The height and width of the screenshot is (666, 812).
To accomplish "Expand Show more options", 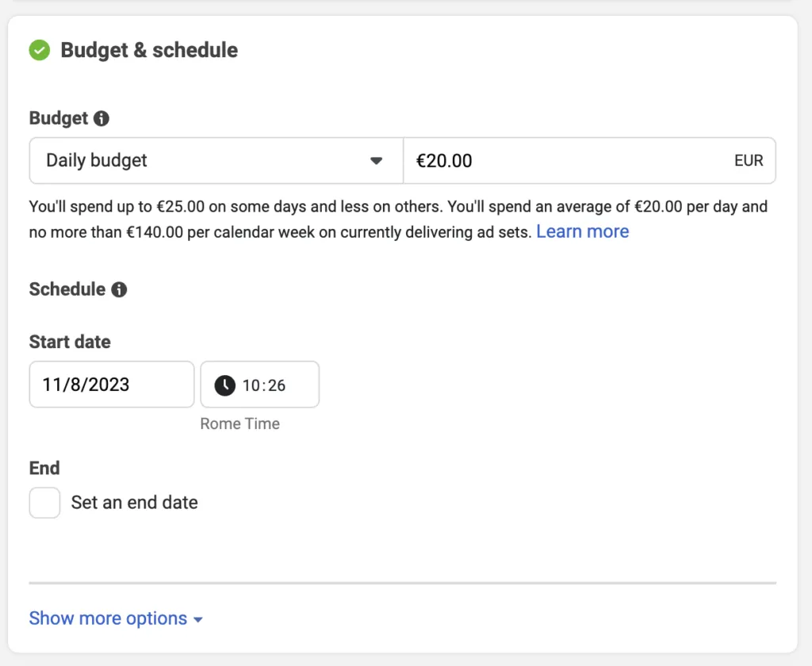I will (107, 618).
